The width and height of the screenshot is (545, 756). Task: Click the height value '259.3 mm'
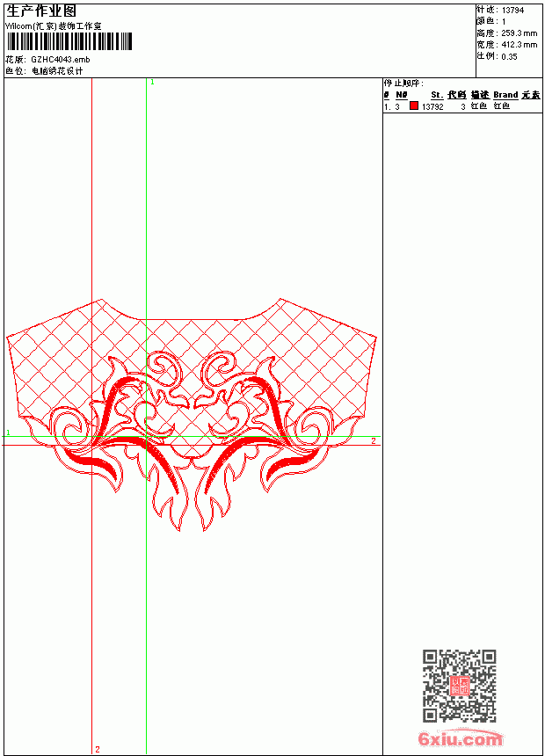(519, 33)
